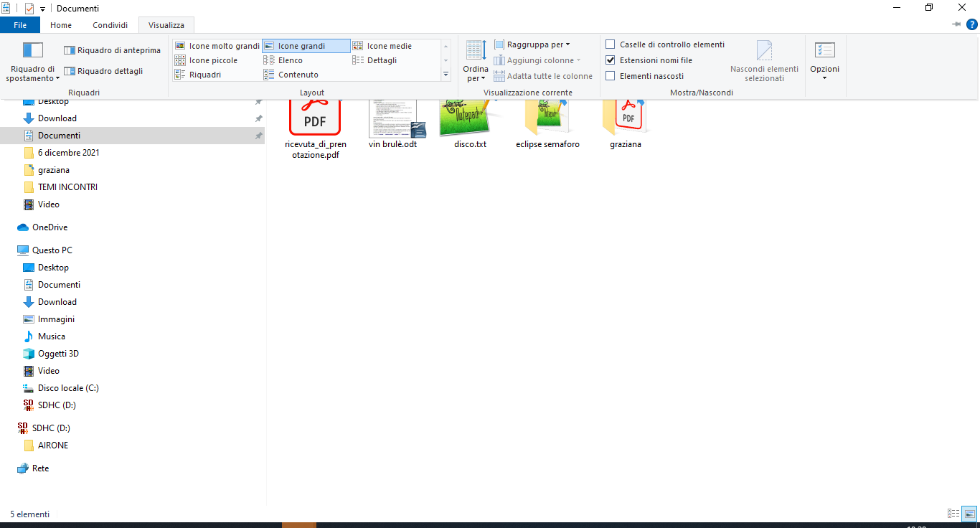Click Adatta tutte le colonne
Image resolution: width=980 pixels, height=528 pixels.
click(543, 76)
